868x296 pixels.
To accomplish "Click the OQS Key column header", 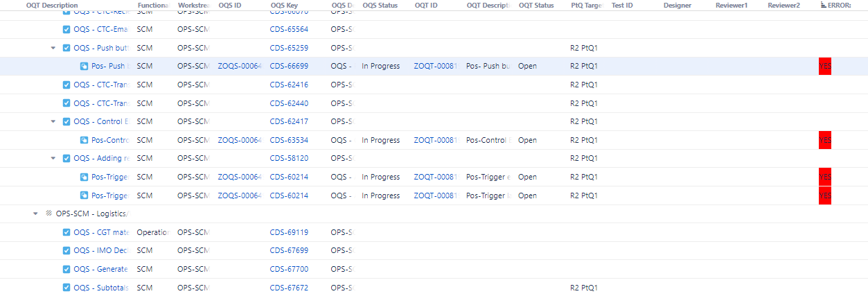I will click(x=284, y=6).
